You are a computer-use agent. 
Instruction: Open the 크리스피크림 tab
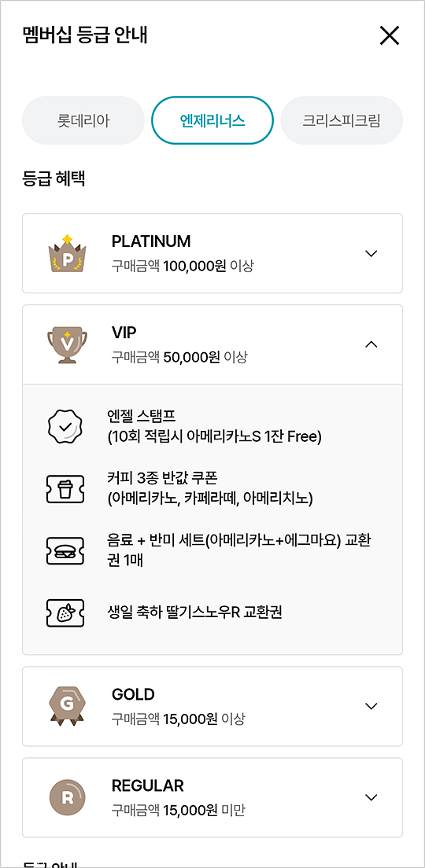coord(342,120)
